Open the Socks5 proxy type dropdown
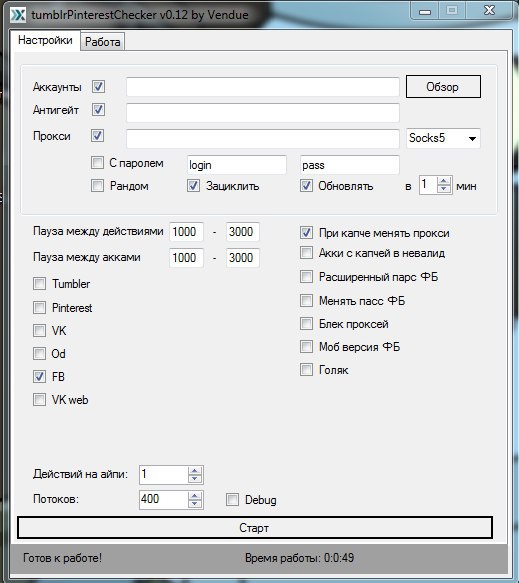Viewport: 519px width, 583px height. (443, 138)
